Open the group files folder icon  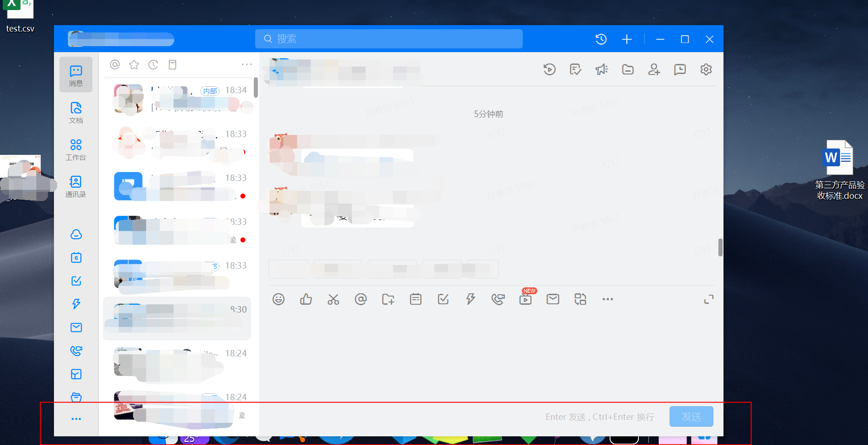(628, 69)
